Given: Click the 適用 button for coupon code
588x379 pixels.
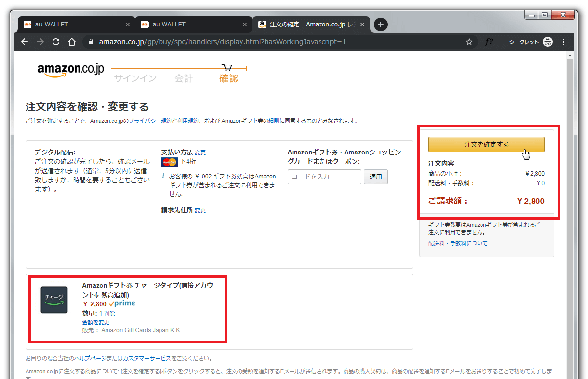Looking at the screenshot, I should 375,177.
